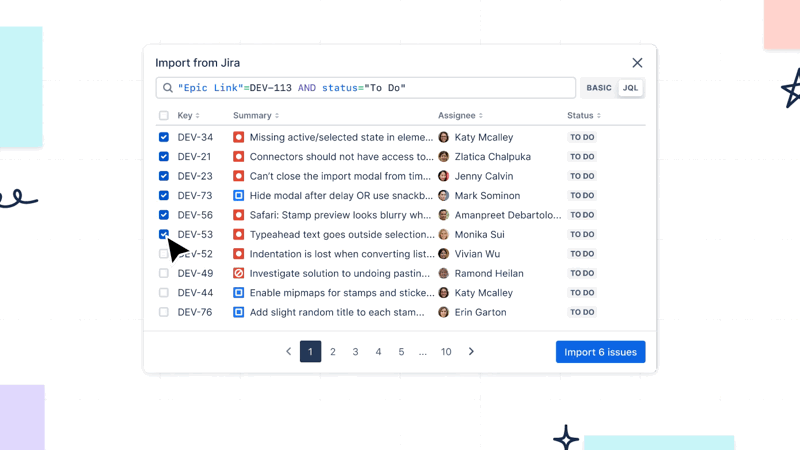
Task: Click the DEV-49 issue key
Action: pos(195,273)
